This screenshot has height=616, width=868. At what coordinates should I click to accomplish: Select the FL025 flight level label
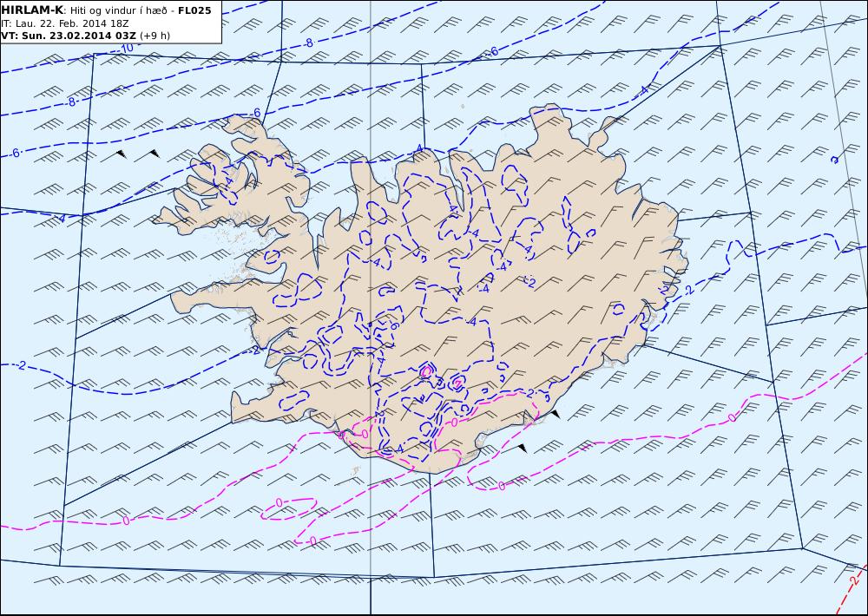point(194,10)
